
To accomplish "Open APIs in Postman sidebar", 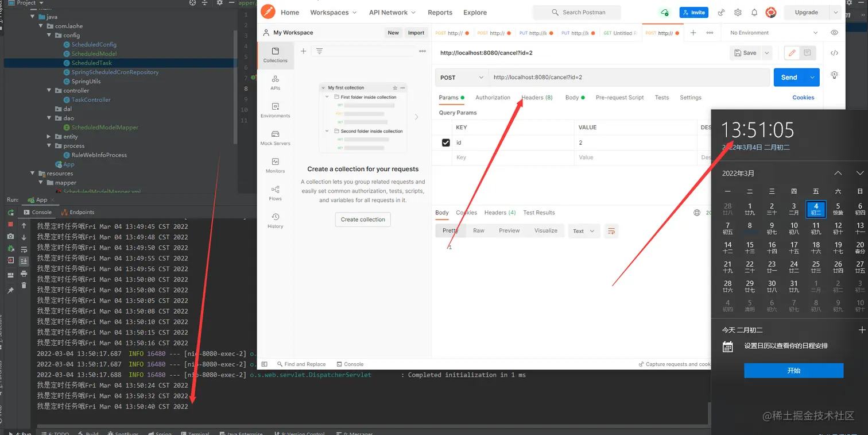I will point(275,82).
